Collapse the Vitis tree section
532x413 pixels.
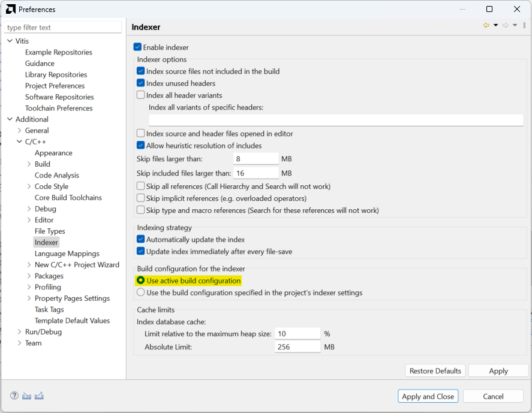[x=10, y=41]
